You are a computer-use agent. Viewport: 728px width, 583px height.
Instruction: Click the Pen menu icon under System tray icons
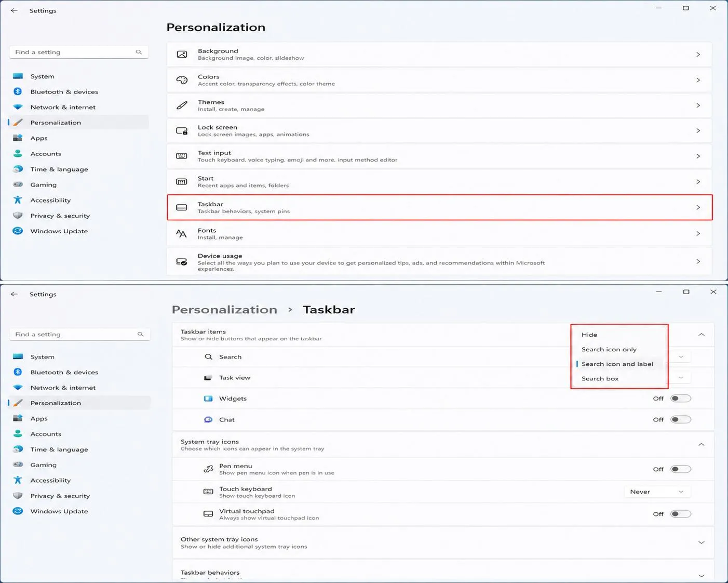(x=208, y=469)
